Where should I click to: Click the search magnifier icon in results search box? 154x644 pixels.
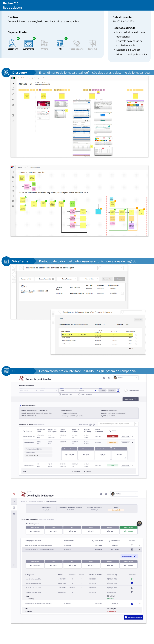(x=136, y=424)
